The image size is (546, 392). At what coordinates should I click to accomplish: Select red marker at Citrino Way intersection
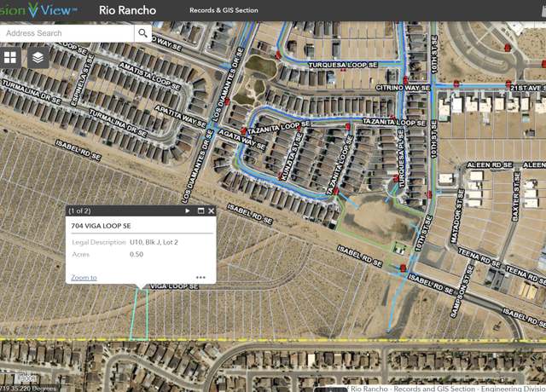click(x=405, y=81)
